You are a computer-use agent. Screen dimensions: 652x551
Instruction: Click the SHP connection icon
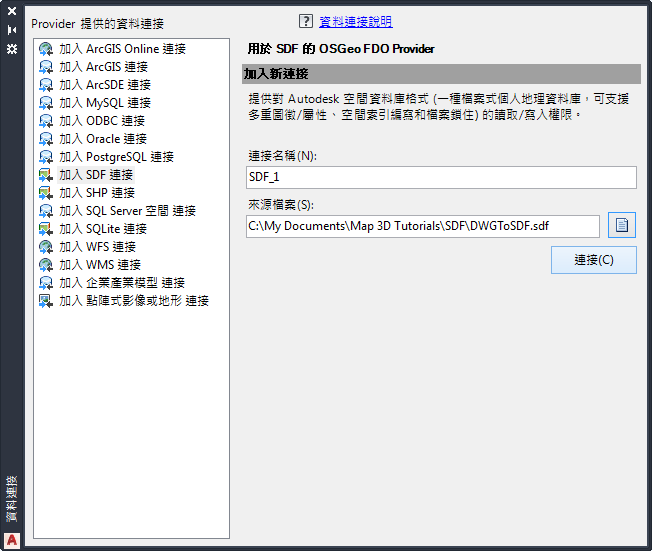click(46, 193)
